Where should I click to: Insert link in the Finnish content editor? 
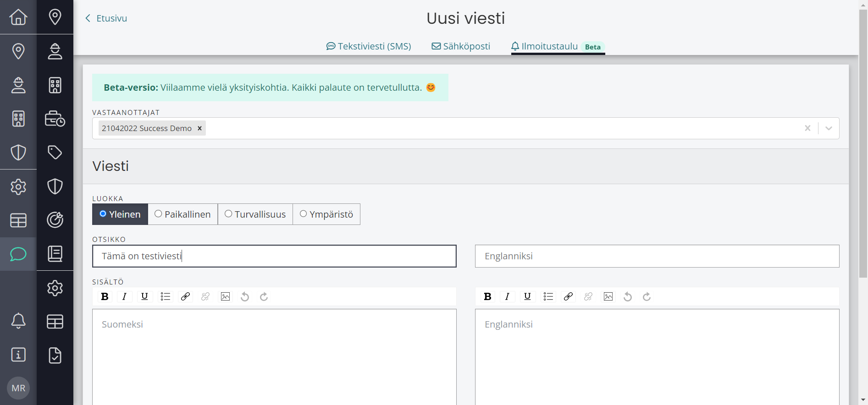(185, 296)
